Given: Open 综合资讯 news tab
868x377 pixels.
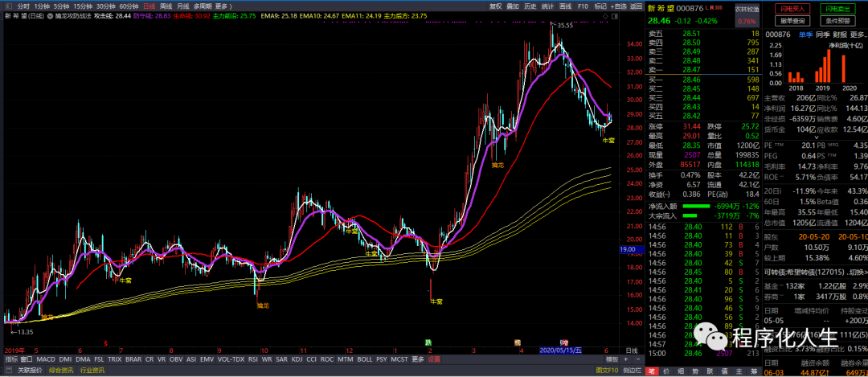Looking at the screenshot, I should click(x=61, y=370).
